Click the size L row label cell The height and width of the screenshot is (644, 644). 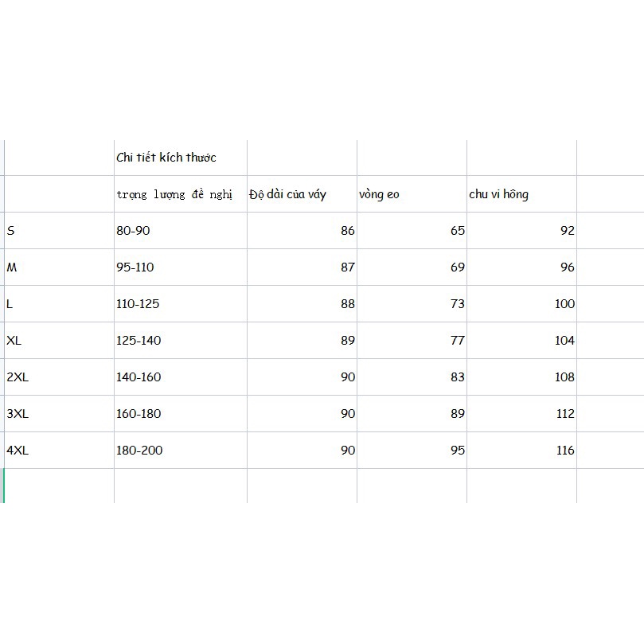[59, 303]
